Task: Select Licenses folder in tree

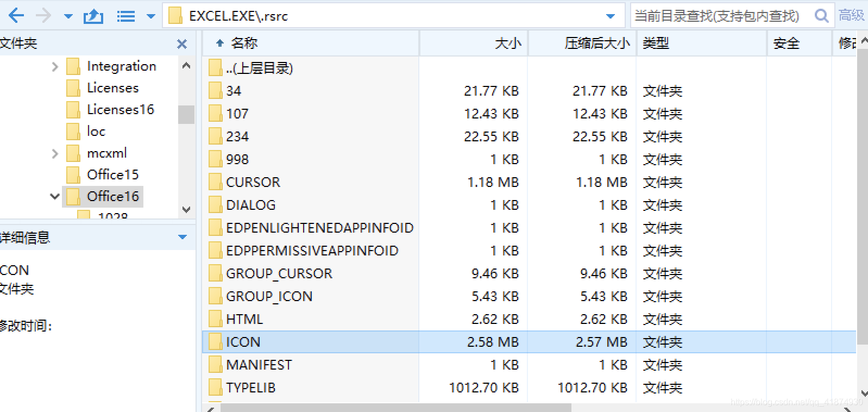Action: (x=112, y=88)
